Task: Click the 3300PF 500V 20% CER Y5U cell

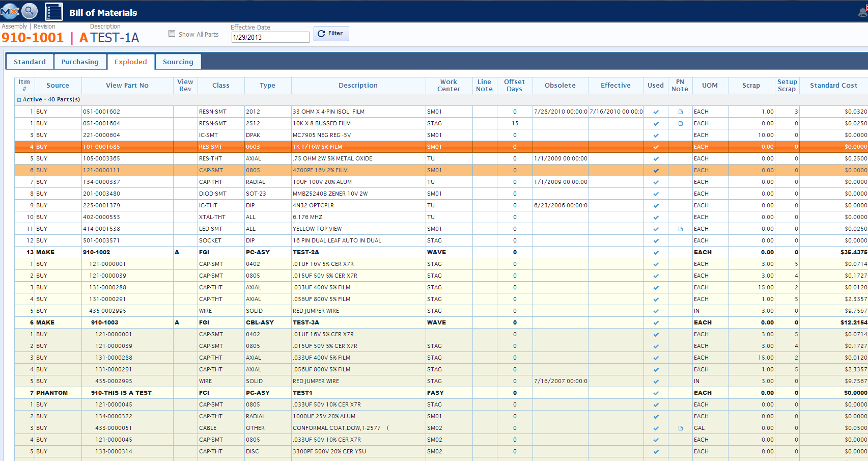Action: [358, 451]
